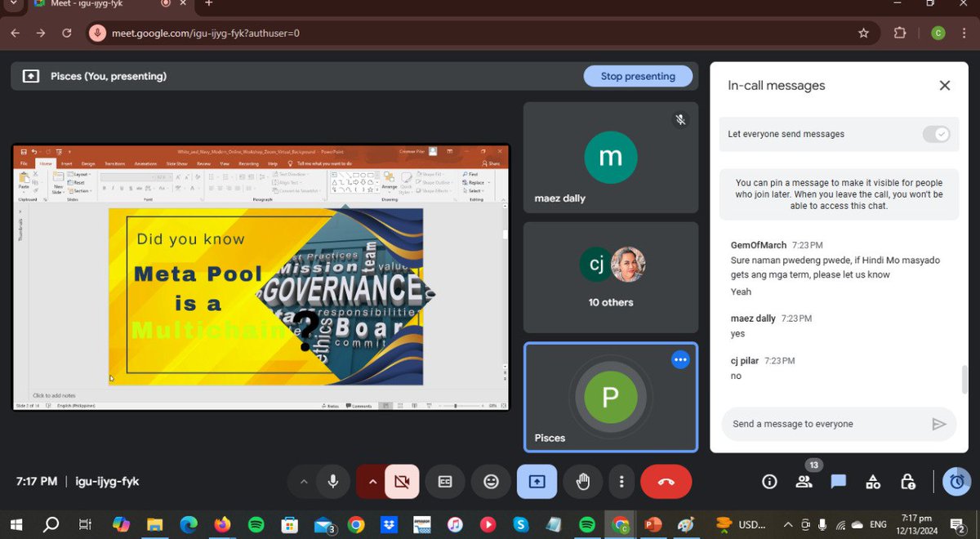
Task: Open Skype from the taskbar
Action: 520,525
